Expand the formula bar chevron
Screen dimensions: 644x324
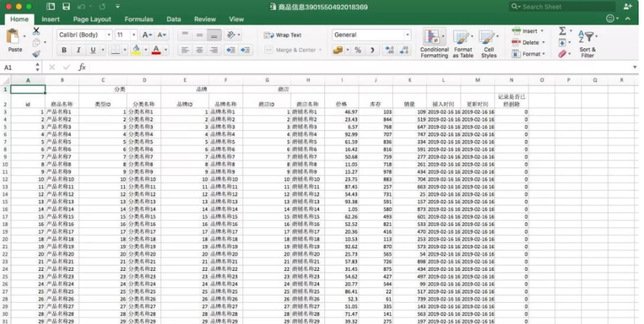635,67
